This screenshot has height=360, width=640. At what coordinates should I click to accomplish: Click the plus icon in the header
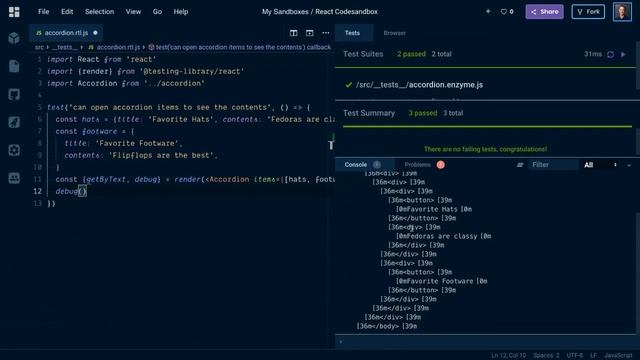tap(488, 11)
